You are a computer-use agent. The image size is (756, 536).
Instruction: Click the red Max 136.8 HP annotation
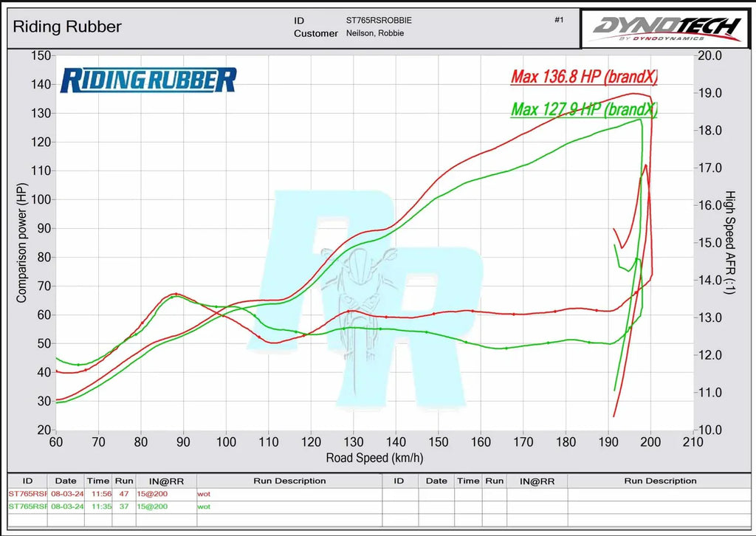(583, 76)
